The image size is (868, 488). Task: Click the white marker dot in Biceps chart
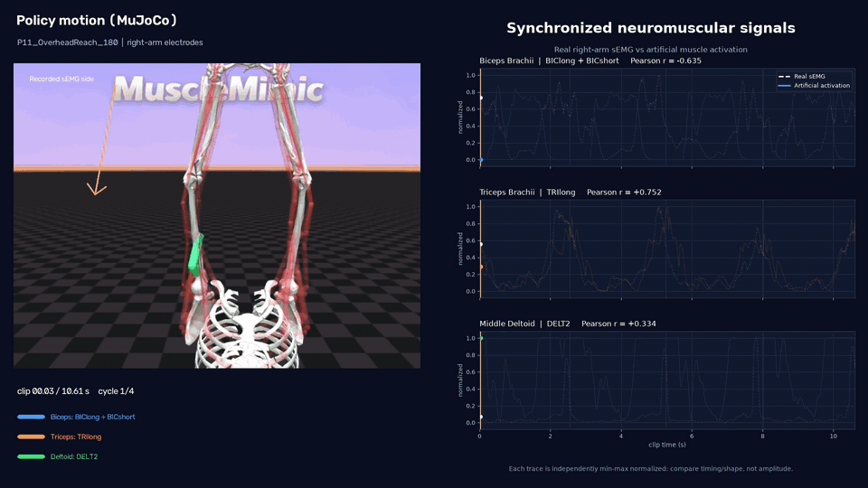481,98
